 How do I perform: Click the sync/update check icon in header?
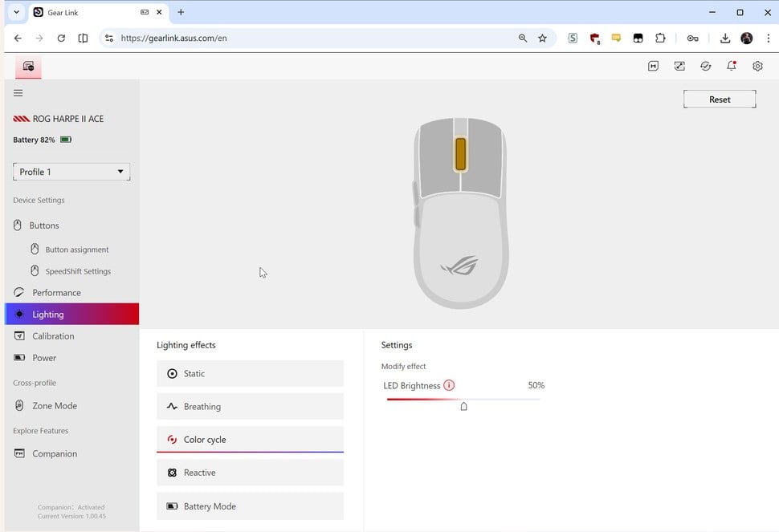coord(705,66)
